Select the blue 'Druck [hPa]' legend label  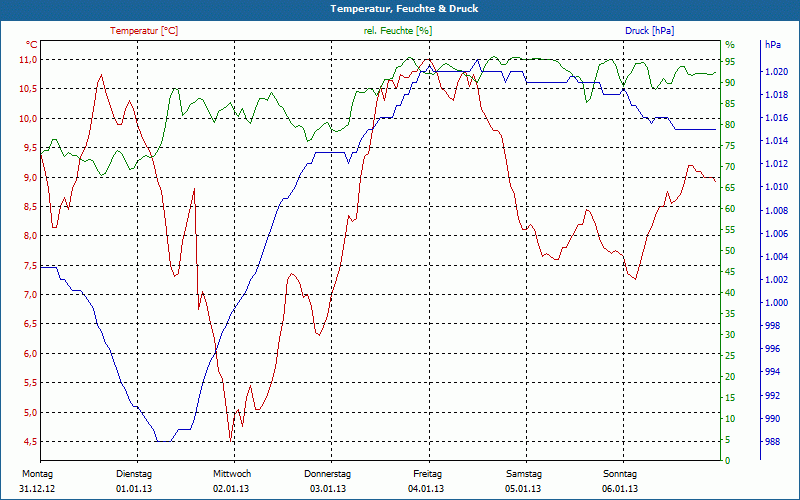tap(649, 31)
